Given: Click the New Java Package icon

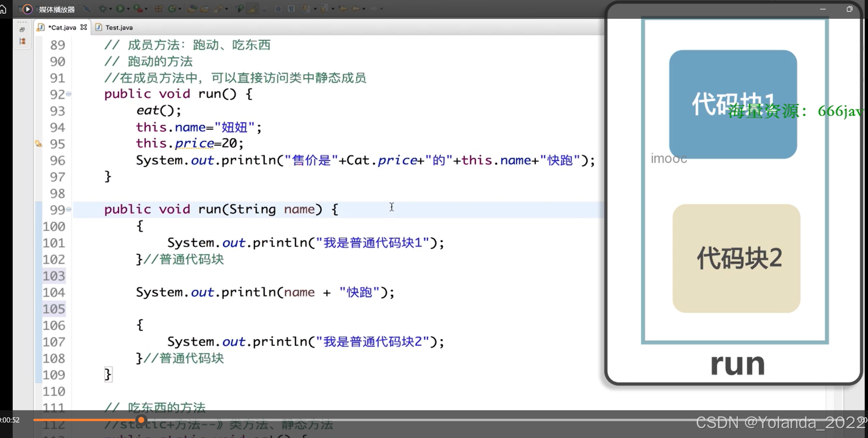Looking at the screenshot, I should [x=159, y=8].
